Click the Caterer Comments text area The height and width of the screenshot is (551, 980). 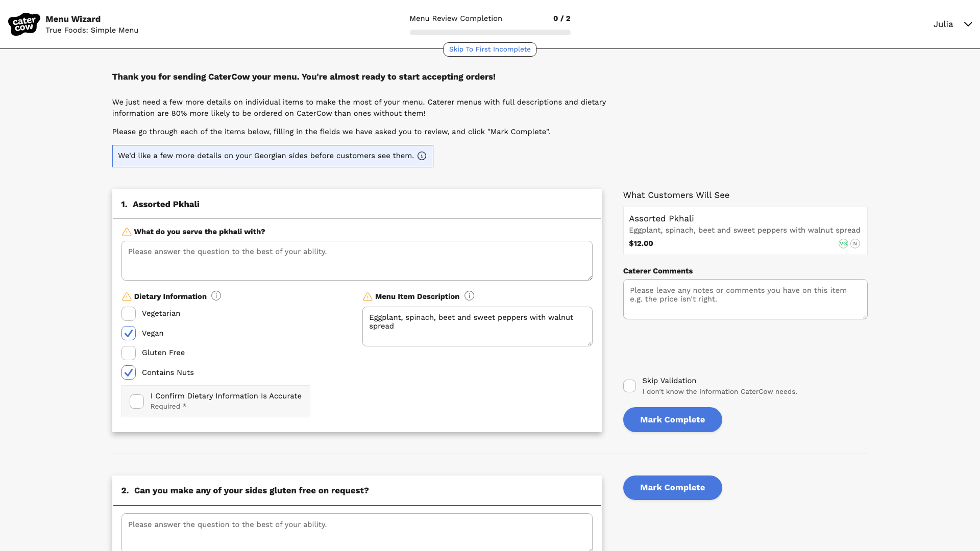[x=745, y=299]
